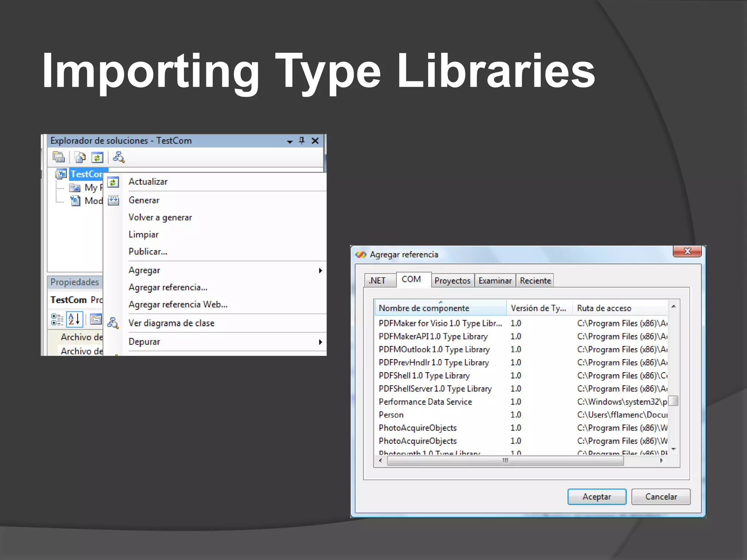Switch to the Reciente tab
Screen dimensions: 747x560
[x=535, y=280]
